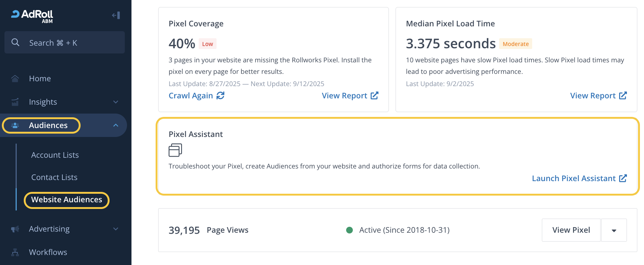Click external-link icon of Load Time View Report
The width and height of the screenshot is (644, 265).
(x=623, y=95)
